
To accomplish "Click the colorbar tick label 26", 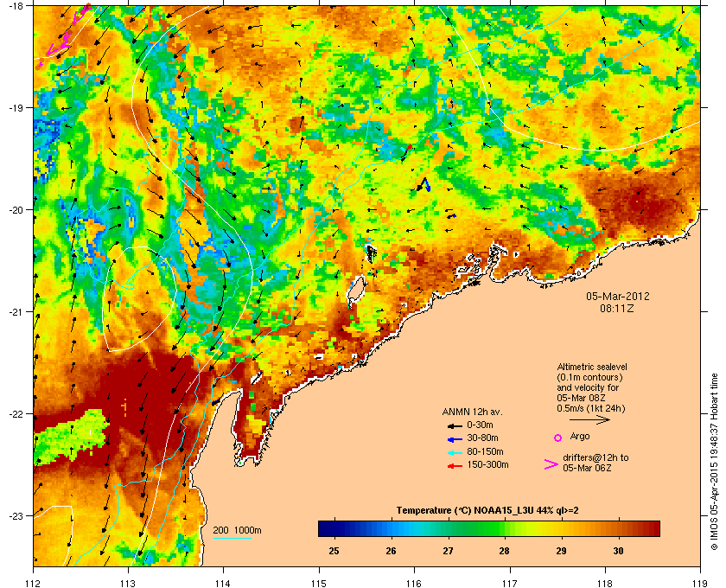I will pos(392,551).
